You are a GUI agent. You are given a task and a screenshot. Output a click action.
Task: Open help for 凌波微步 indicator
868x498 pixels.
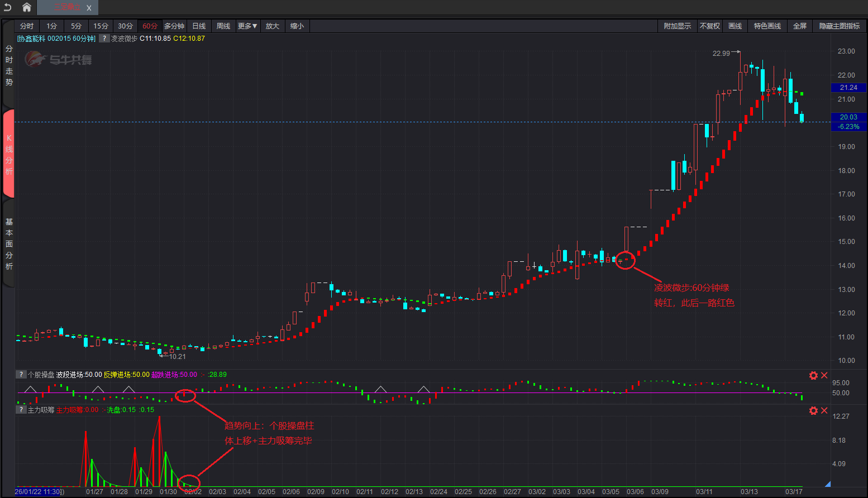pyautogui.click(x=104, y=39)
